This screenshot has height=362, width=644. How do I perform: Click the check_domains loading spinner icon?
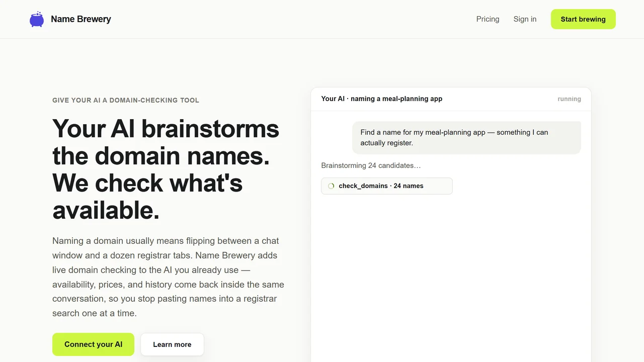(x=331, y=186)
